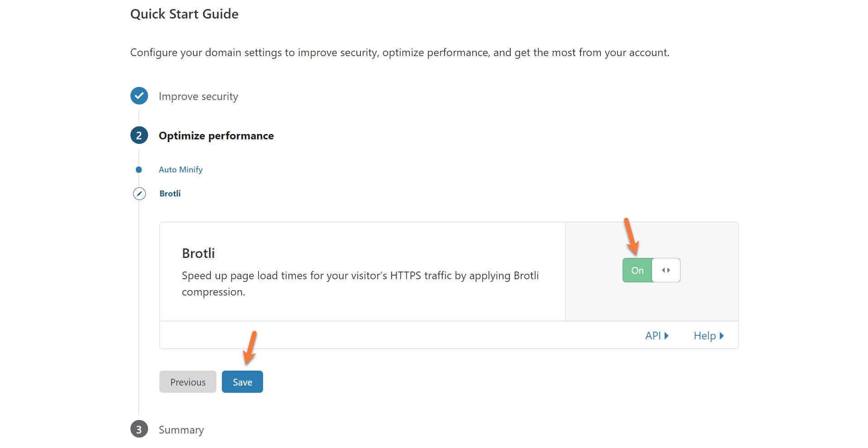Go to the Auto Minify sub-step
Viewport: 868px width, 448px height.
click(180, 170)
